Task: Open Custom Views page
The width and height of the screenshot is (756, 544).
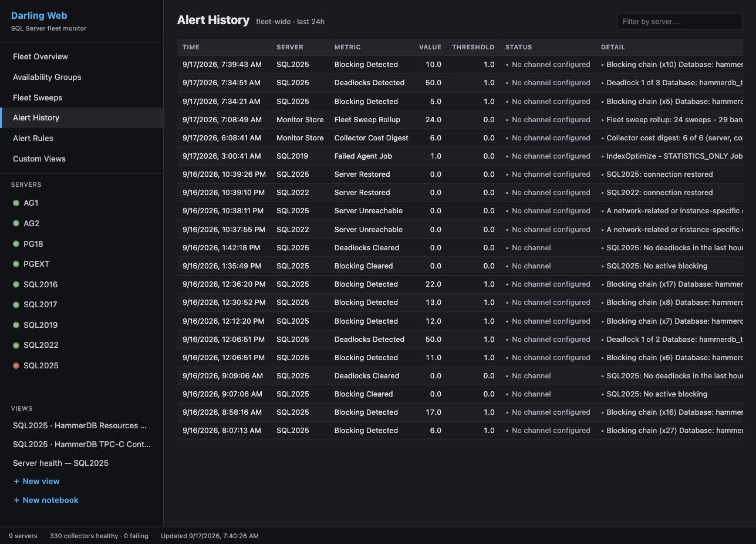Action: tap(82, 159)
